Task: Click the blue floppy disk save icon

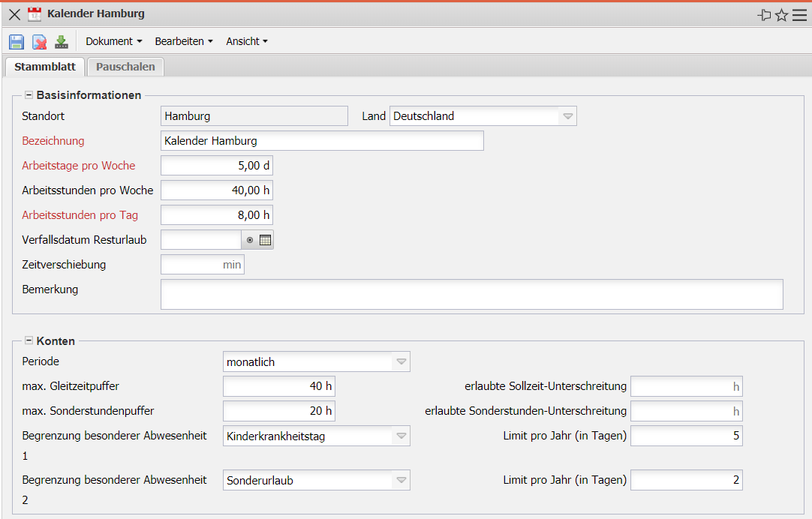Action: [17, 42]
